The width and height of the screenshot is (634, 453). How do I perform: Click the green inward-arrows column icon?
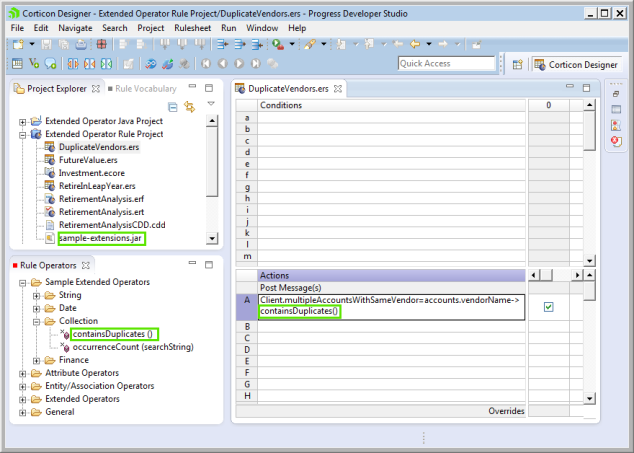coord(106,64)
